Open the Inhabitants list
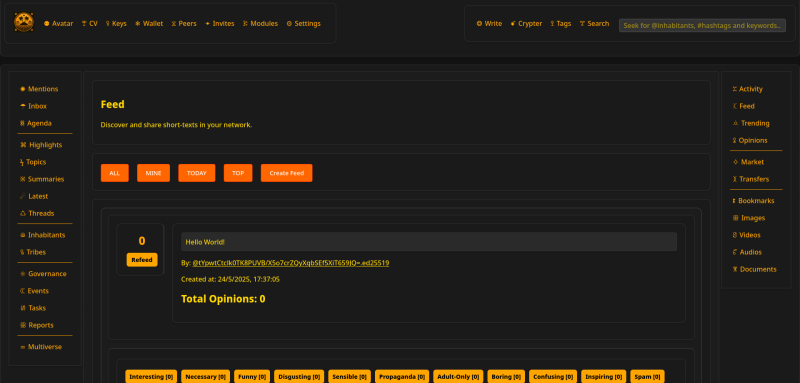This screenshot has width=800, height=383. pos(42,235)
